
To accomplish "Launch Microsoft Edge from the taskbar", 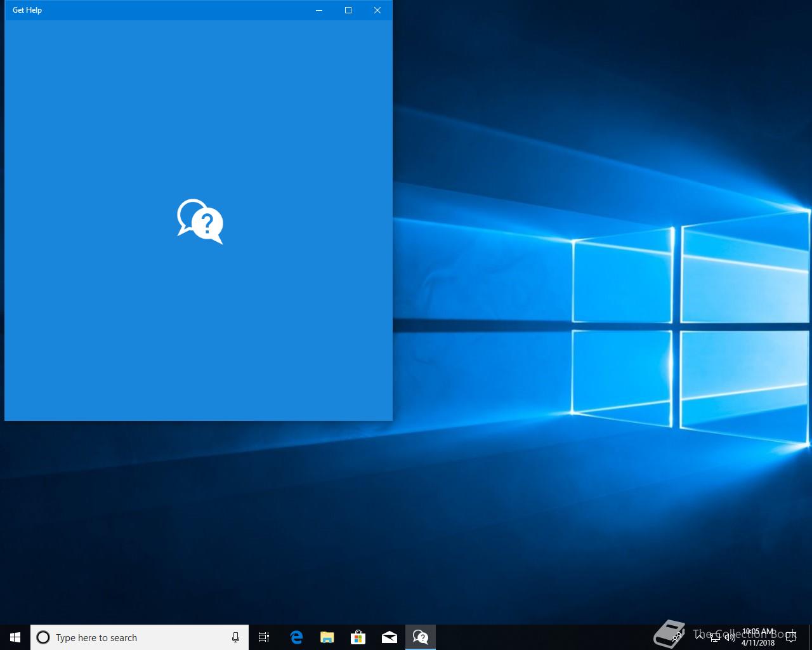I will [296, 637].
